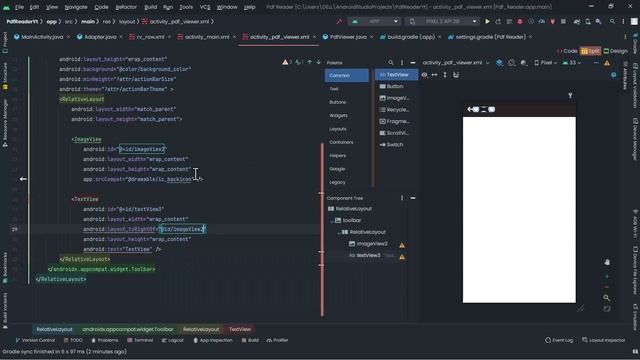Zoom in design preview with plus icon
Screen dimensions: 640x360
pos(607,276)
